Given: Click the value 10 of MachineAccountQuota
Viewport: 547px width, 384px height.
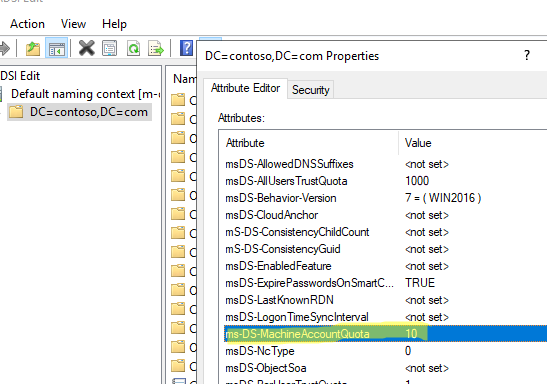Looking at the screenshot, I should pyautogui.click(x=411, y=334).
